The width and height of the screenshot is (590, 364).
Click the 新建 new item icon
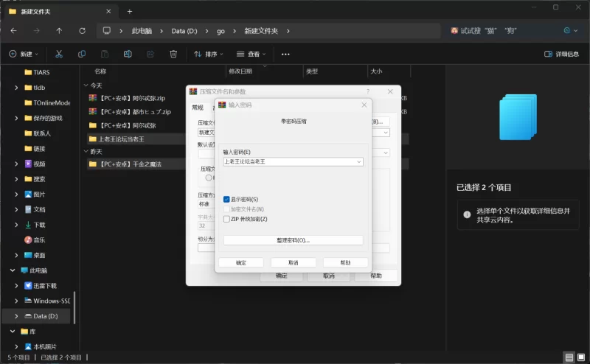click(13, 54)
